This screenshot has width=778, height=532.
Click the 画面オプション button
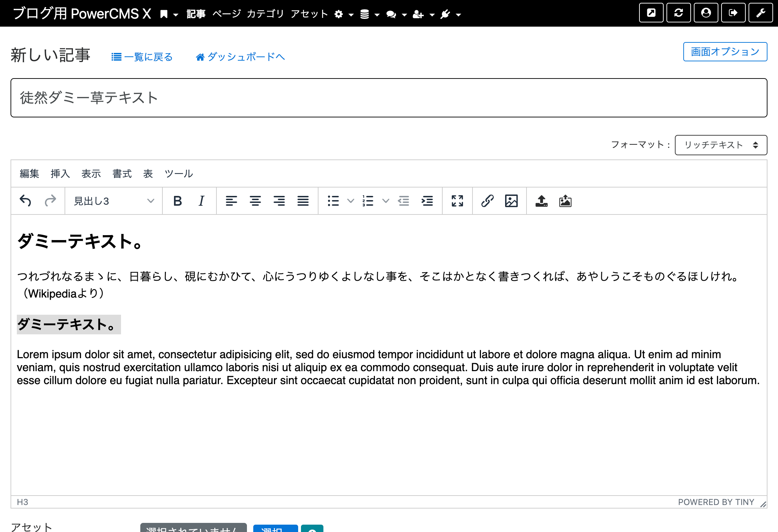[x=725, y=52]
